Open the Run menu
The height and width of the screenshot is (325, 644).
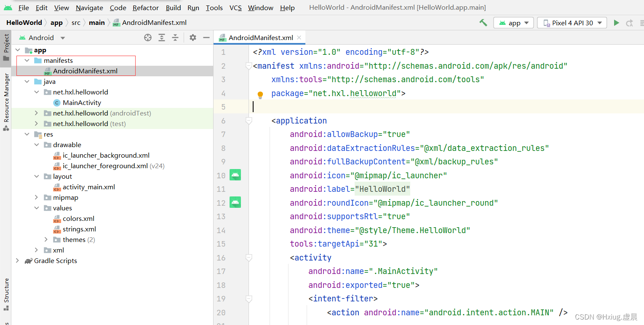click(x=193, y=8)
